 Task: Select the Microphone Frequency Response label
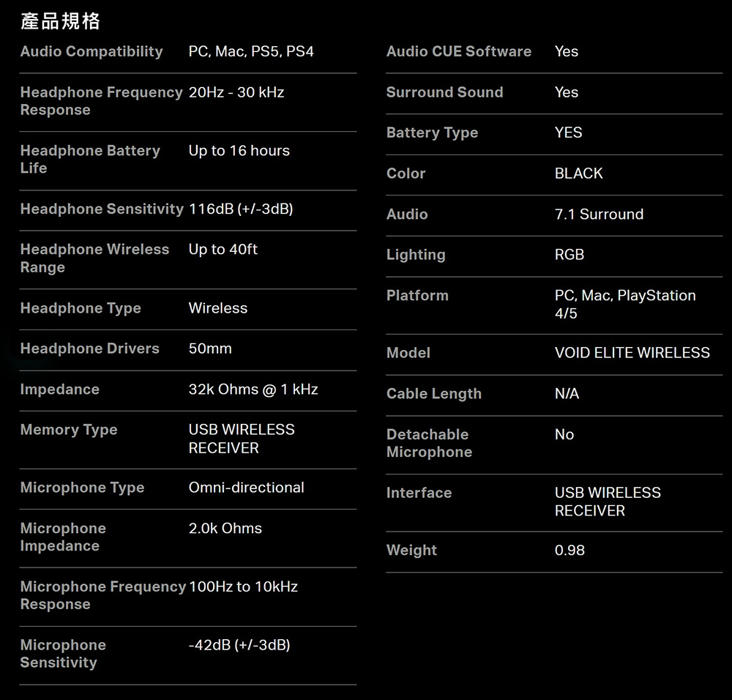coord(103,595)
